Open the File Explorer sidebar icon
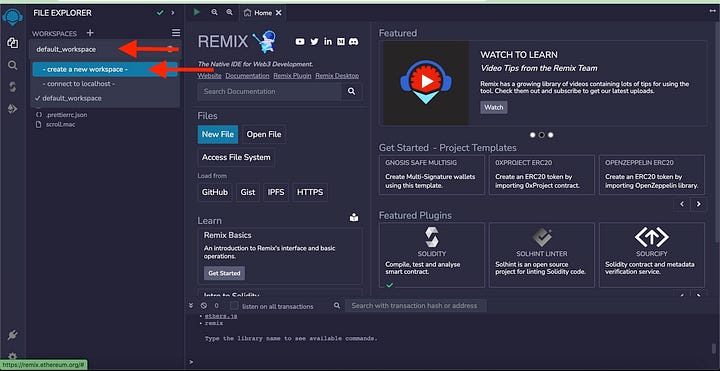 (x=12, y=43)
